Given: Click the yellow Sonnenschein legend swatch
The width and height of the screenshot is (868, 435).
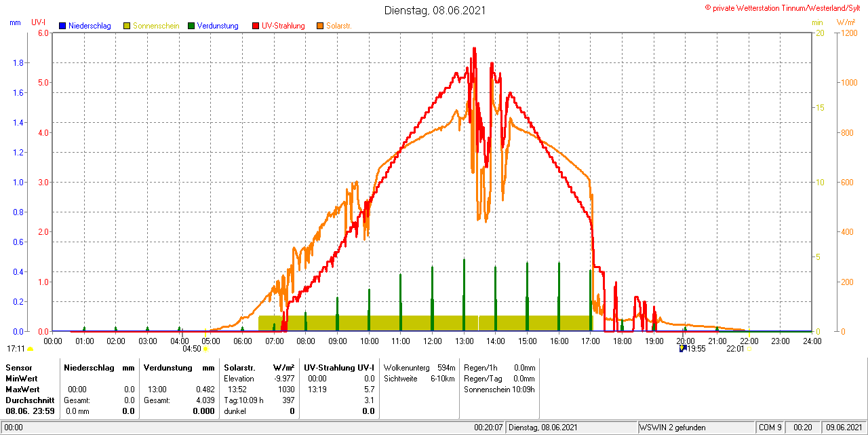Looking at the screenshot, I should [x=127, y=26].
